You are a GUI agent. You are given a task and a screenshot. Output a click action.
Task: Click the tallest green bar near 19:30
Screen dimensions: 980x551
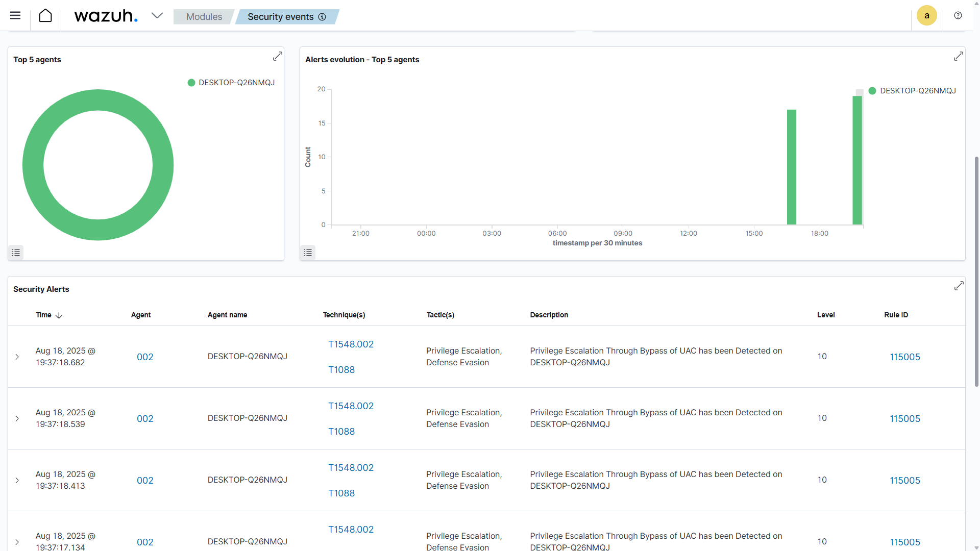click(x=857, y=160)
